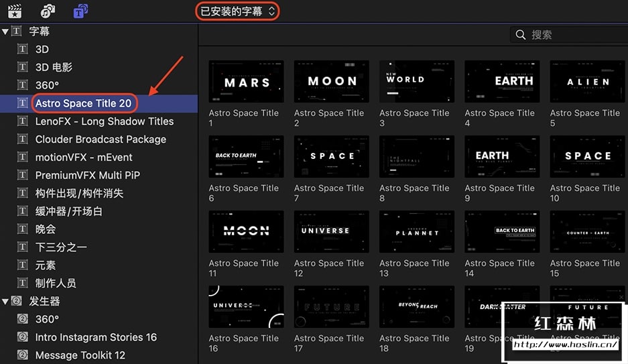Select Clouder Broadcast Package category
The width and height of the screenshot is (628, 364).
pos(101,139)
